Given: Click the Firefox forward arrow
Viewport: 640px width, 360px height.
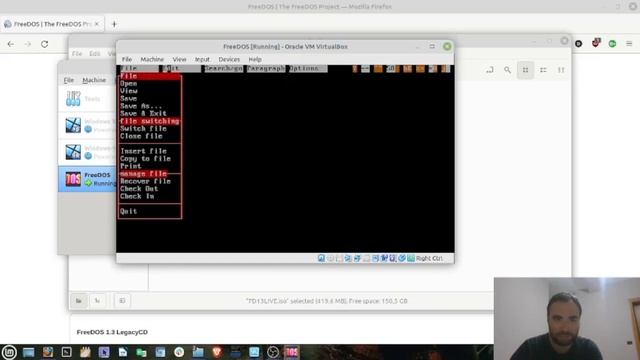Looking at the screenshot, I should pos(27,44).
